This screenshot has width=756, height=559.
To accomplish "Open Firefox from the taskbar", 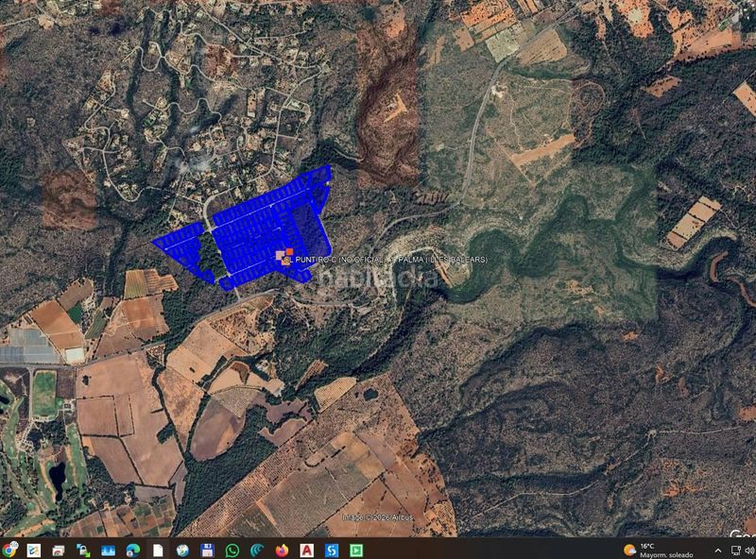I will tap(282, 550).
